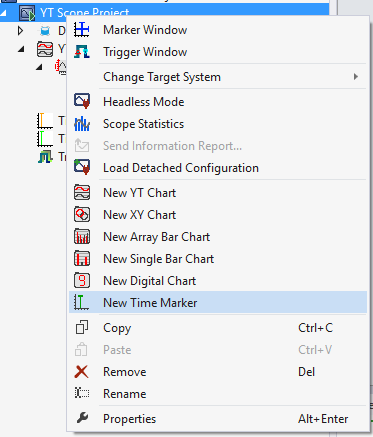Add a New YT Chart

(218, 192)
